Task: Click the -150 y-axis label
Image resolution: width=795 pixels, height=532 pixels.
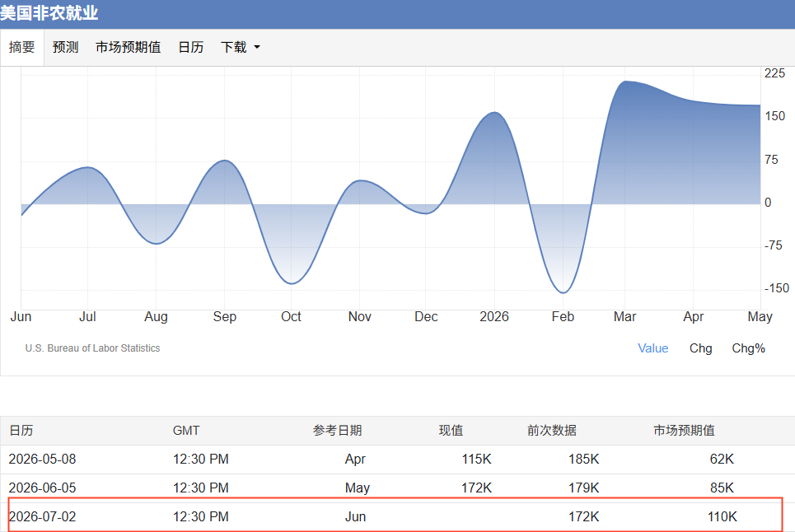Action: [x=776, y=288]
